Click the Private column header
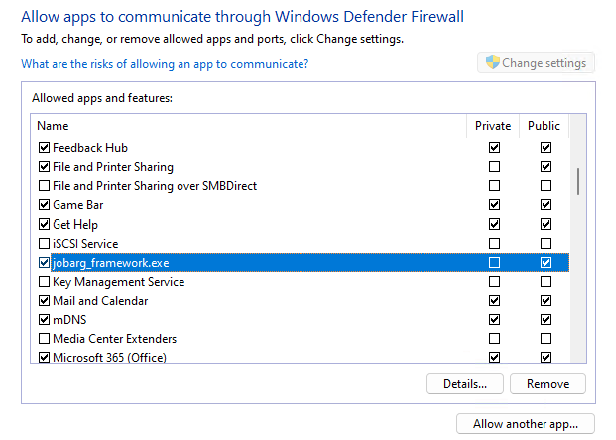Image resolution: width=616 pixels, height=440 pixels. [493, 126]
